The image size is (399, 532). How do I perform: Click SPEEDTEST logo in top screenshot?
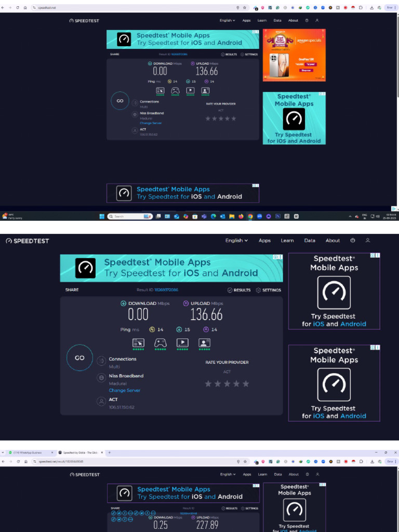pos(84,21)
